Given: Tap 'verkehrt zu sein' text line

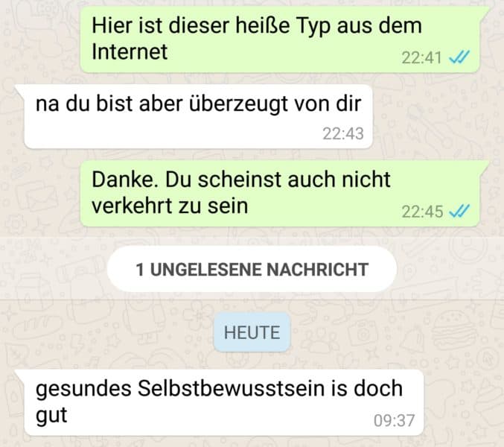Looking at the screenshot, I should click(170, 206).
